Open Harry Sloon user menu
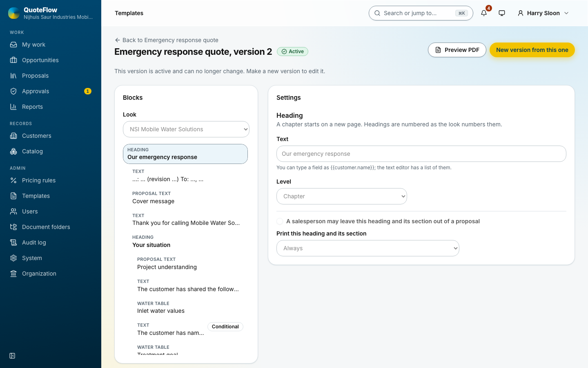 click(x=543, y=13)
